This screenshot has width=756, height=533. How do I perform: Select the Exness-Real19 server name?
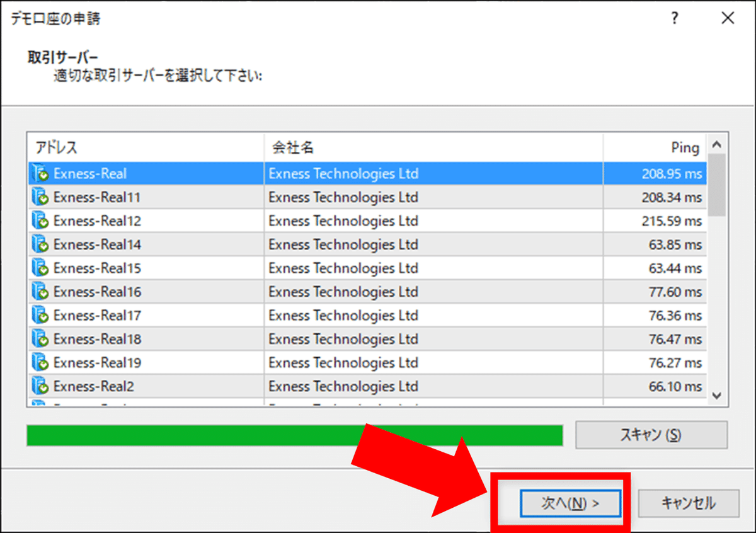(97, 363)
